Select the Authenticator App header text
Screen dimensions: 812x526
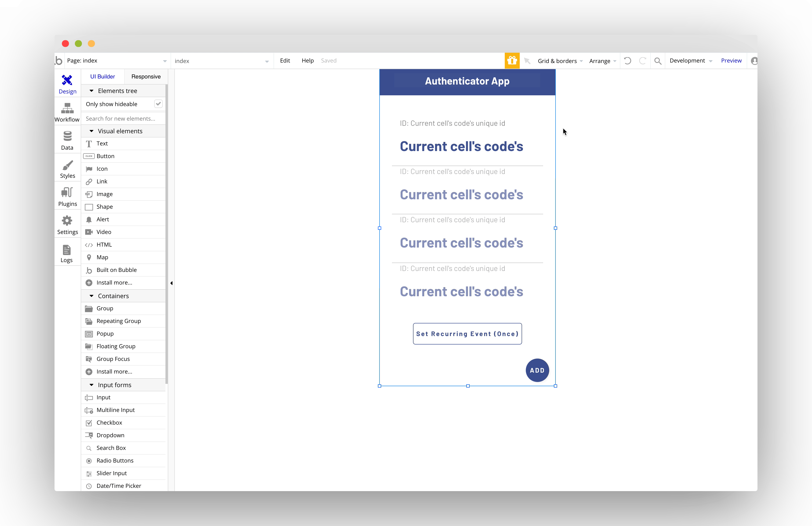click(x=467, y=81)
